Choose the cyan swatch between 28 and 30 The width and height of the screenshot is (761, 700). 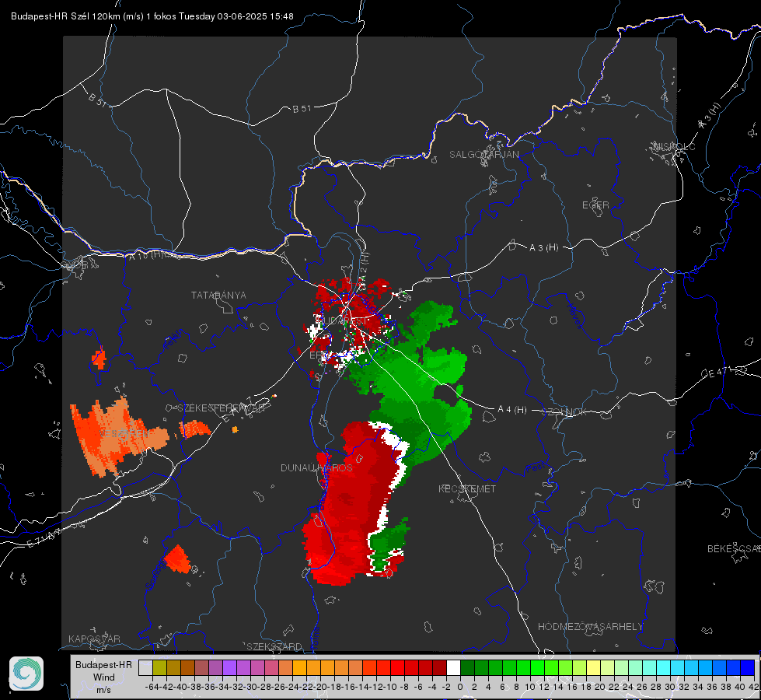point(663,667)
